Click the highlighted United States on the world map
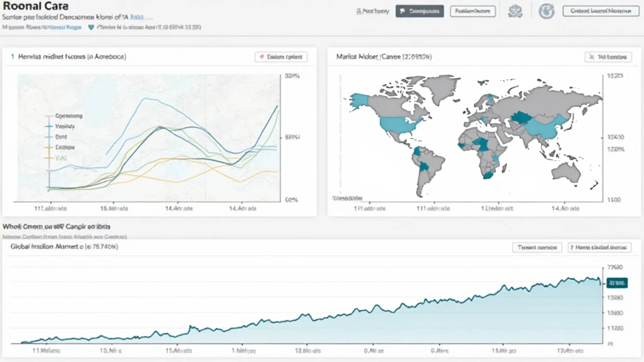Viewport: 644px width, 362px height. [395, 126]
